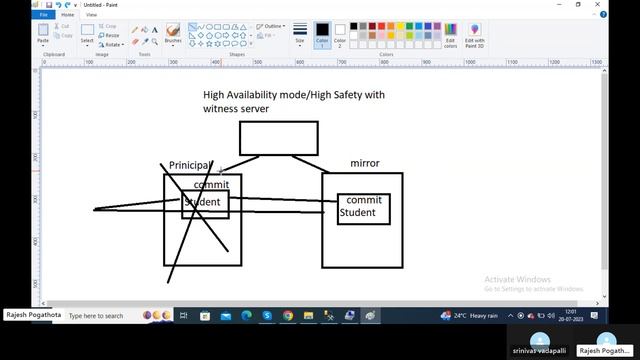Open Paint Help question mark icon

[x=603, y=15]
